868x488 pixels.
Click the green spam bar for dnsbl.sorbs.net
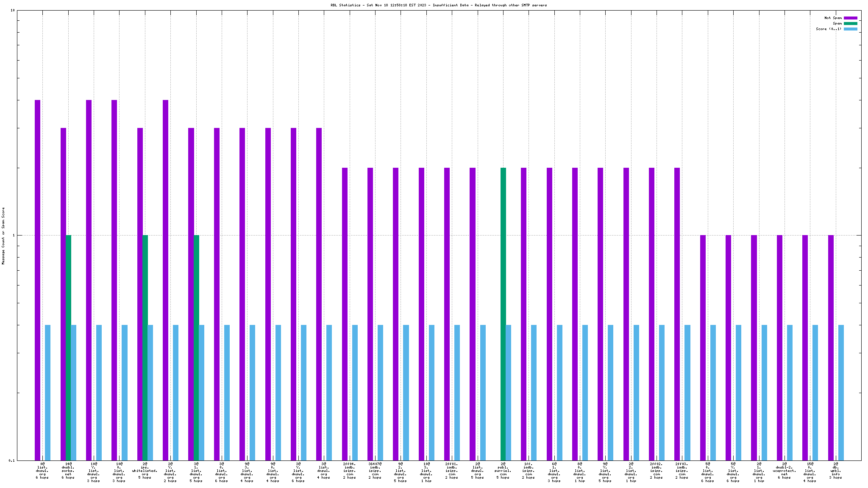[68, 347]
